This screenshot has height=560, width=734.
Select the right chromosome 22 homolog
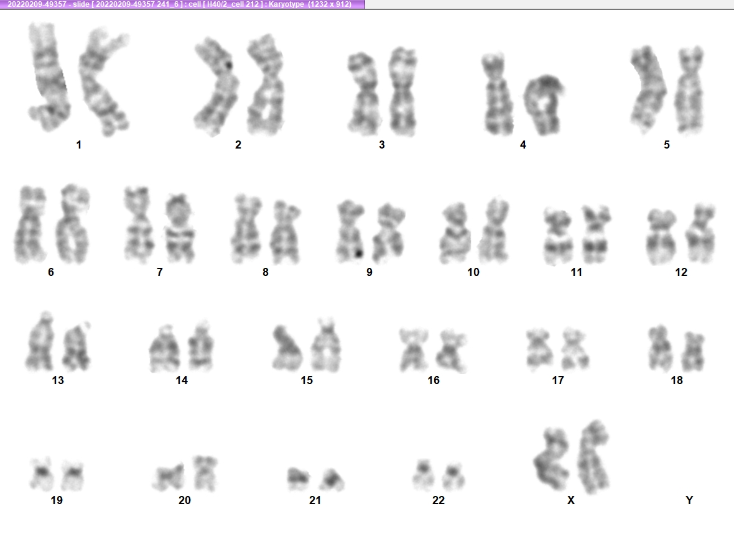tap(453, 476)
